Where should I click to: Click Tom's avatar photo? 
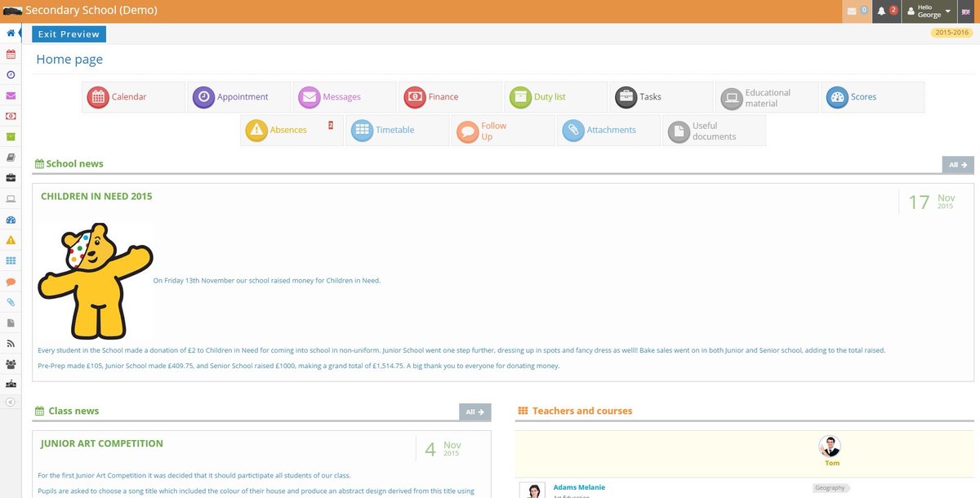pyautogui.click(x=831, y=447)
